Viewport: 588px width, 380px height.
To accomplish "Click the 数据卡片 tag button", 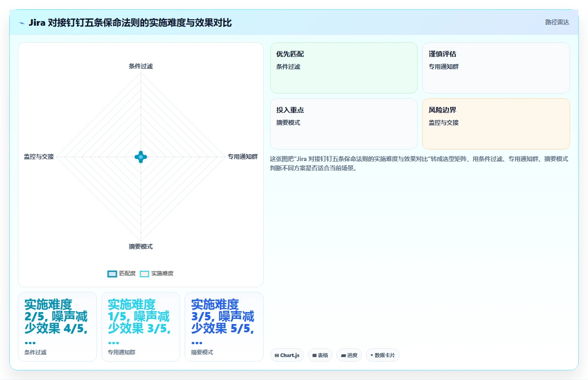I will click(383, 355).
